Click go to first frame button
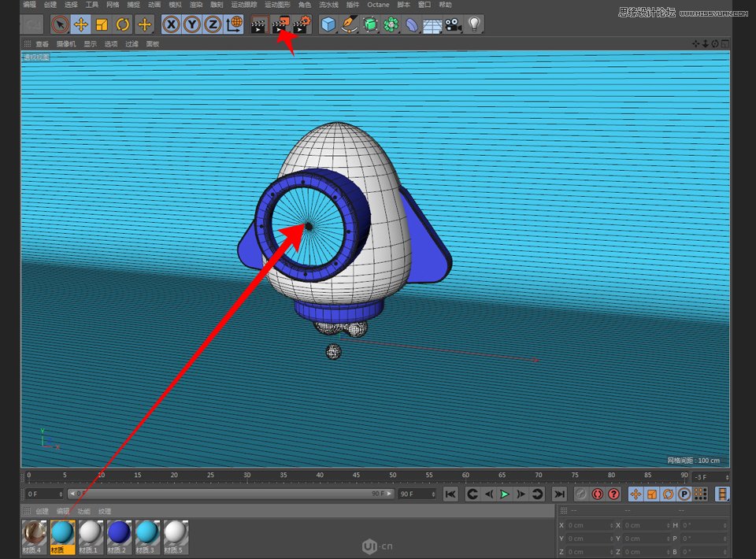 (x=450, y=494)
